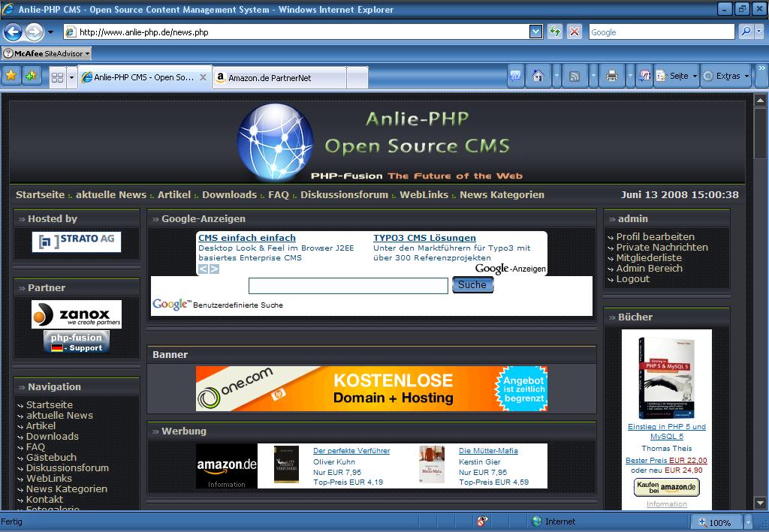Click the RSS feeds icon

click(574, 76)
